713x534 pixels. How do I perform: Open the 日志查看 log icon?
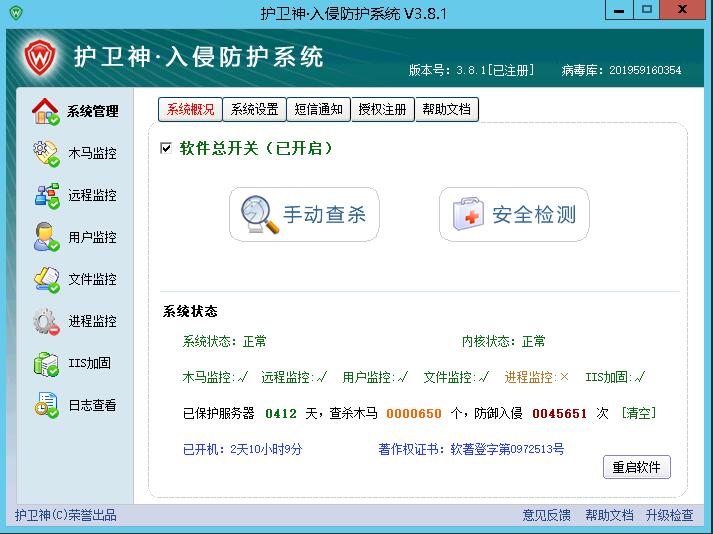click(x=46, y=405)
